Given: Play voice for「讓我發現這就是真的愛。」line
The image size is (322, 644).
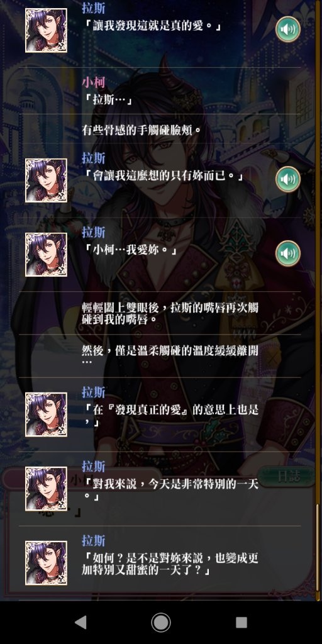Looking at the screenshot, I should tap(287, 29).
